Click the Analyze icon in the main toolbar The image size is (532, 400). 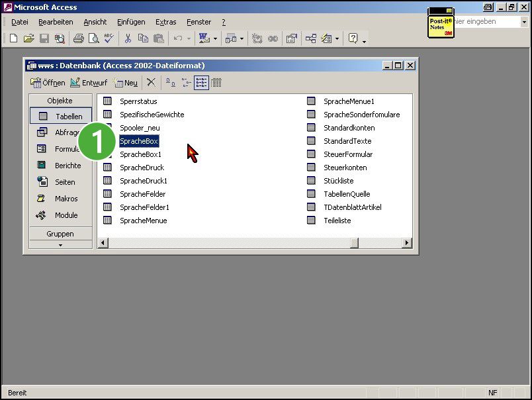coord(231,38)
